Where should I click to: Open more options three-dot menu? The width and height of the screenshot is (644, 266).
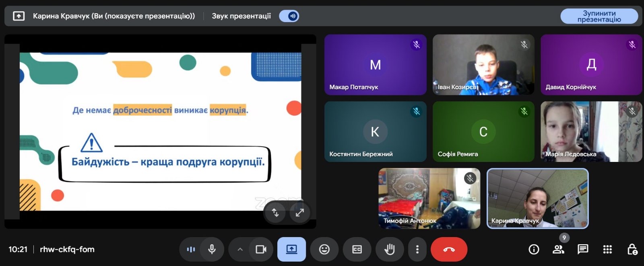pos(417,250)
